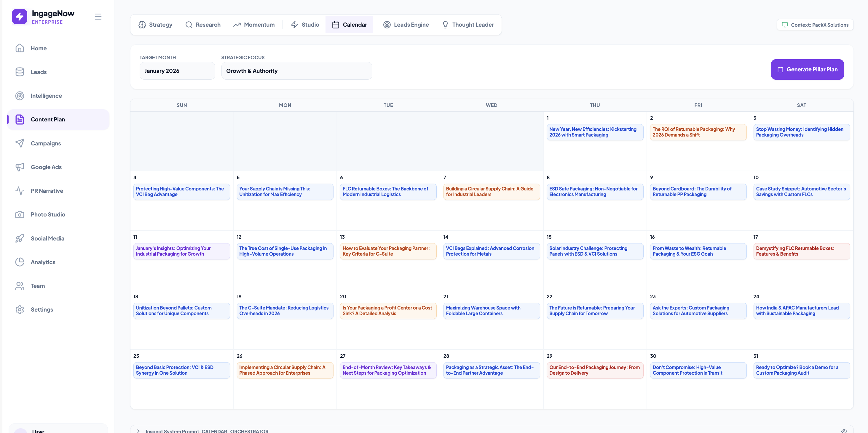Click the Generate Pillar Plan button
The height and width of the screenshot is (433, 868).
tap(807, 69)
